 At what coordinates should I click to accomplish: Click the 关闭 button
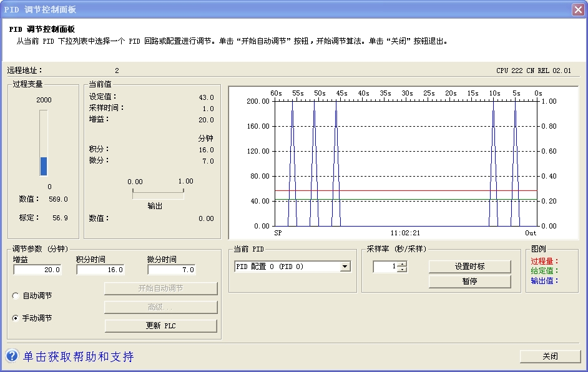click(x=550, y=356)
